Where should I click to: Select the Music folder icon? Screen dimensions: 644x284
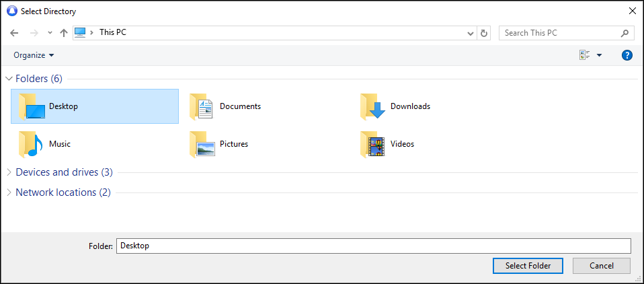coord(32,144)
